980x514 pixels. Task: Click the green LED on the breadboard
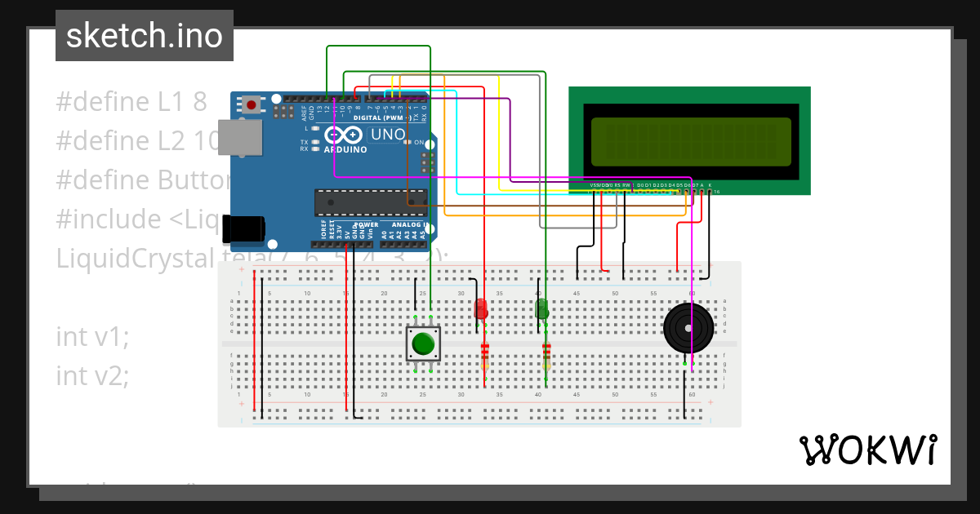pos(543,310)
